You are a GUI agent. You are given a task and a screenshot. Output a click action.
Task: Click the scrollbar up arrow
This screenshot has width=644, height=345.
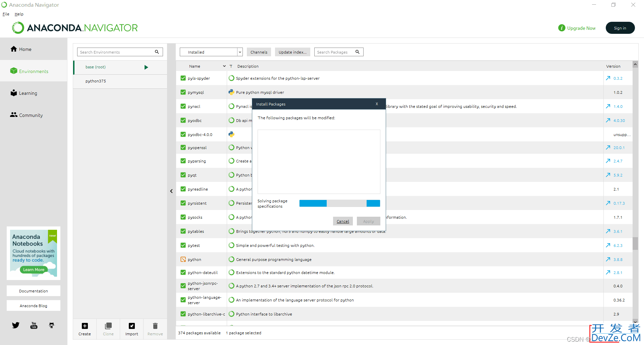click(635, 64)
